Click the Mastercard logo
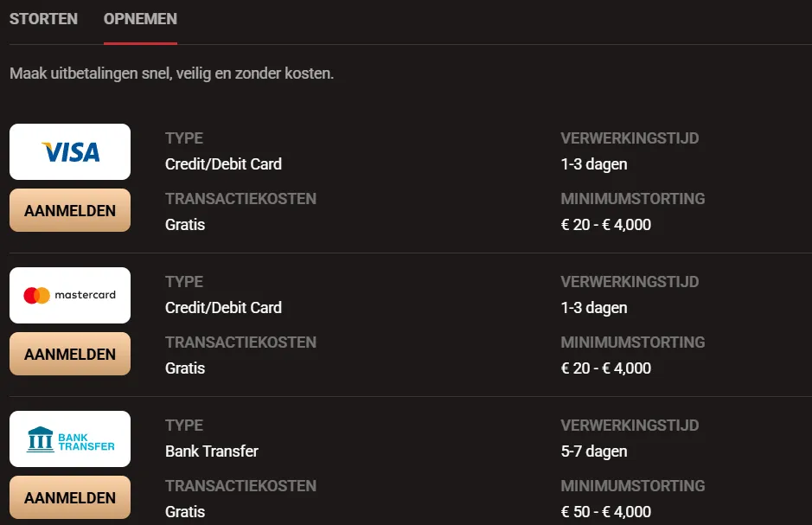 69,295
